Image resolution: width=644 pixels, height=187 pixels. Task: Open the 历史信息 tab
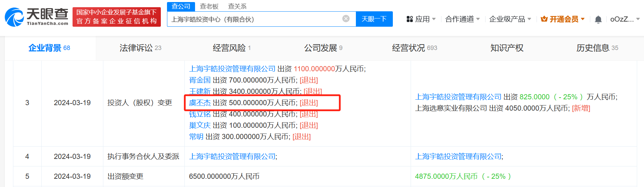coord(597,48)
